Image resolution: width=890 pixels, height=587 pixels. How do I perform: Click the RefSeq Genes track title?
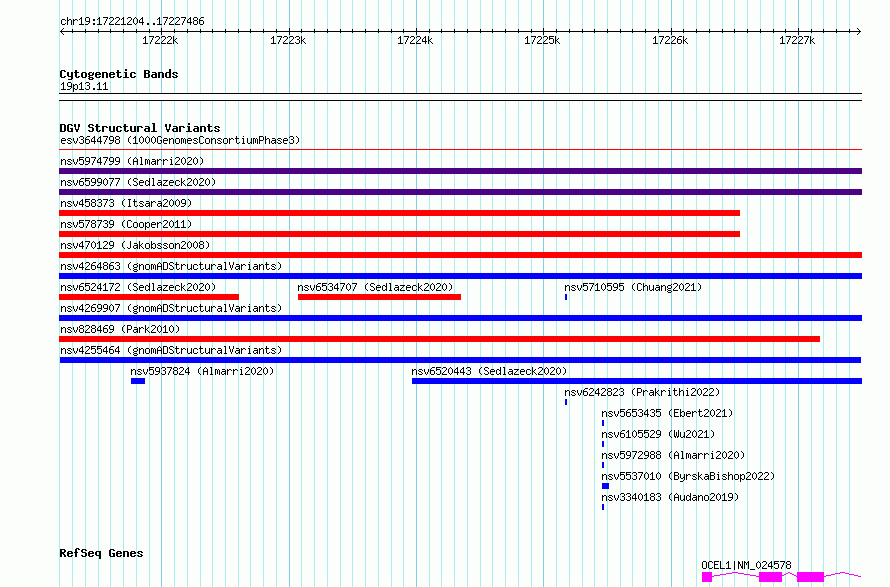pyautogui.click(x=101, y=553)
